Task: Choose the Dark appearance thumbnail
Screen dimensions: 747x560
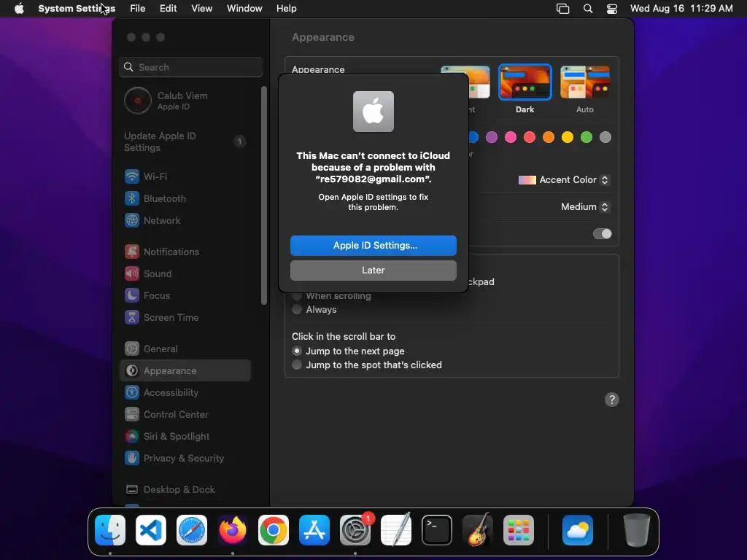Action: pos(525,82)
